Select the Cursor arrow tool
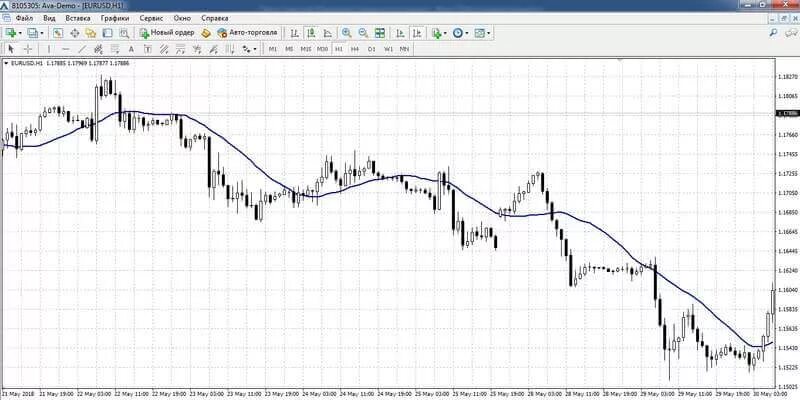This screenshot has width=800, height=400. click(x=11, y=49)
